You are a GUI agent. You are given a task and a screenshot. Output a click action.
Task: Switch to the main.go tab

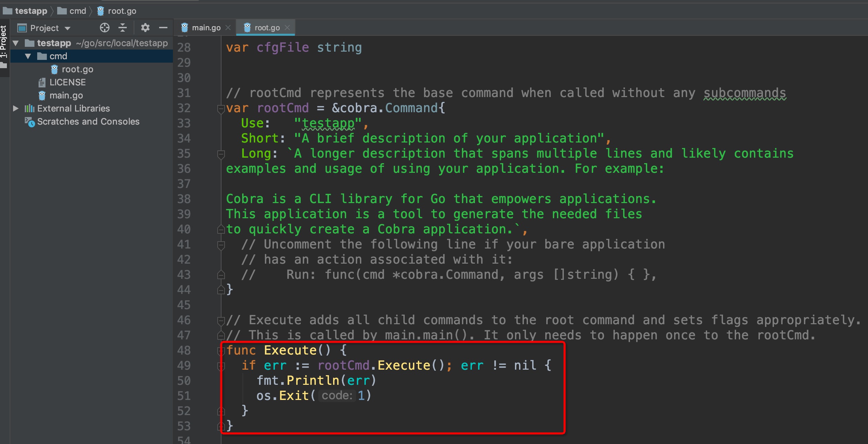click(206, 28)
